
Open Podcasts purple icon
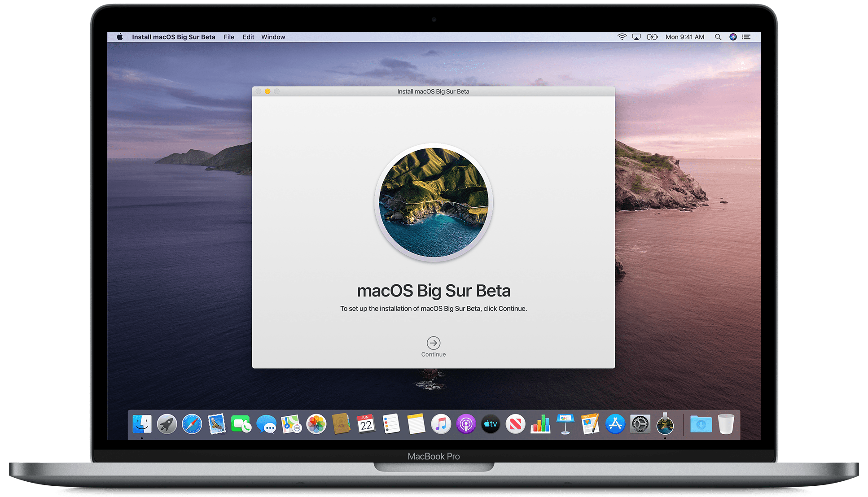466,424
